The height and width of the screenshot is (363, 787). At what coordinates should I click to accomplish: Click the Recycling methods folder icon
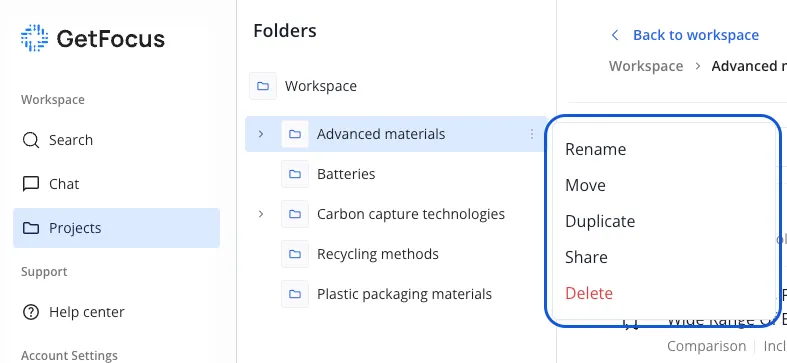click(x=295, y=254)
